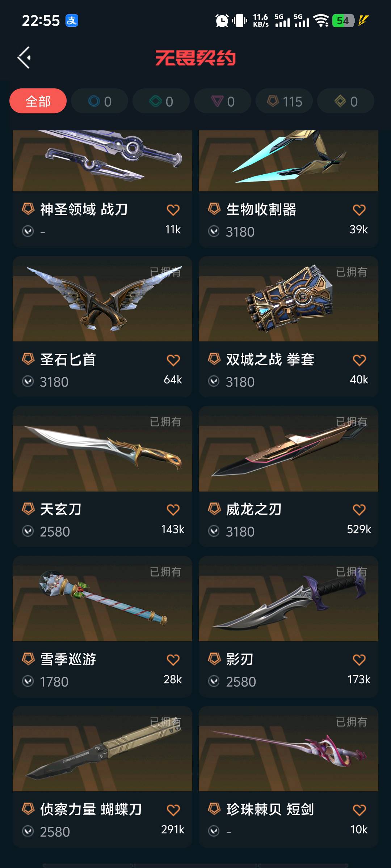The height and width of the screenshot is (868, 391).
Task: Open the 无畏契约 title logo
Action: pyautogui.click(x=195, y=58)
